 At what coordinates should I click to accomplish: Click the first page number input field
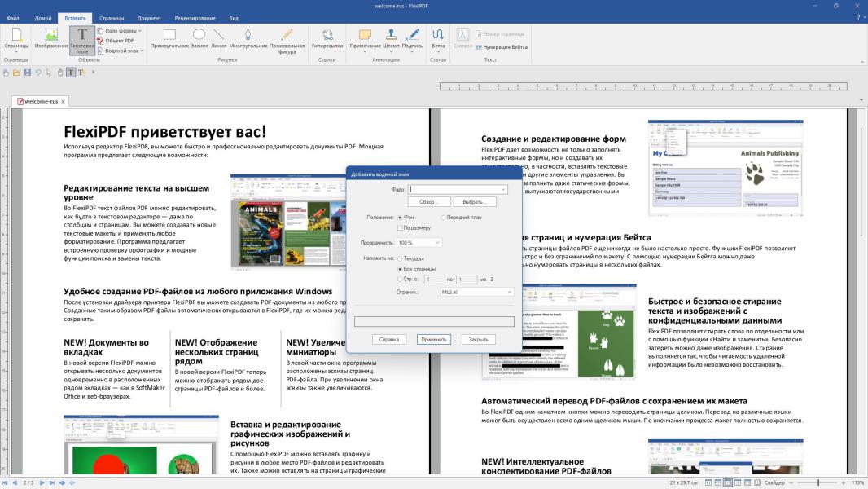[435, 279]
